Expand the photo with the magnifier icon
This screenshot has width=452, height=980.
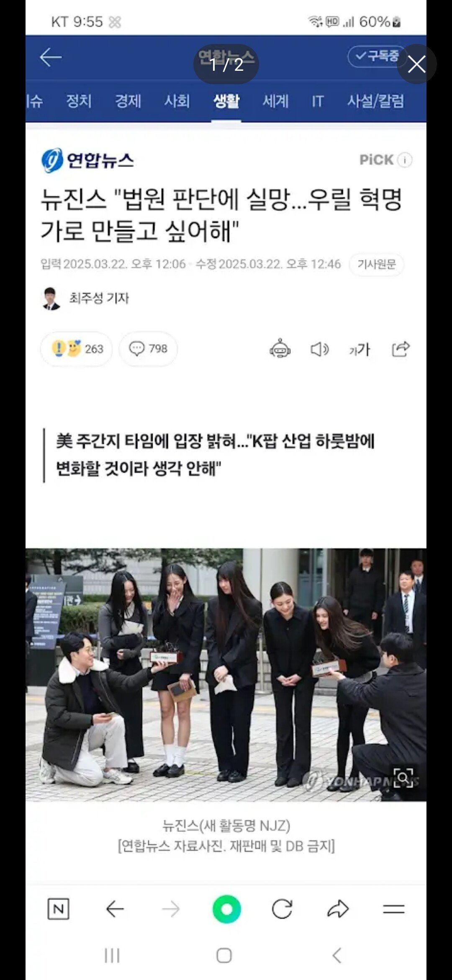(403, 778)
